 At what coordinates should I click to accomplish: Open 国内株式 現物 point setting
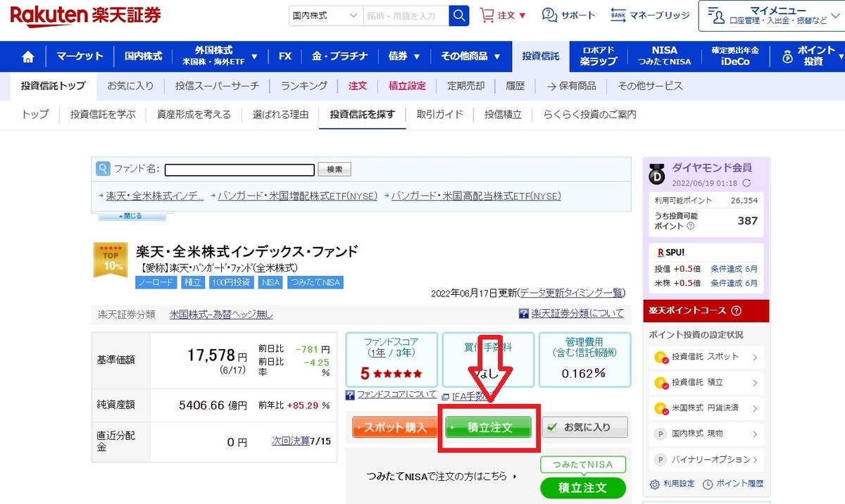coord(706,434)
